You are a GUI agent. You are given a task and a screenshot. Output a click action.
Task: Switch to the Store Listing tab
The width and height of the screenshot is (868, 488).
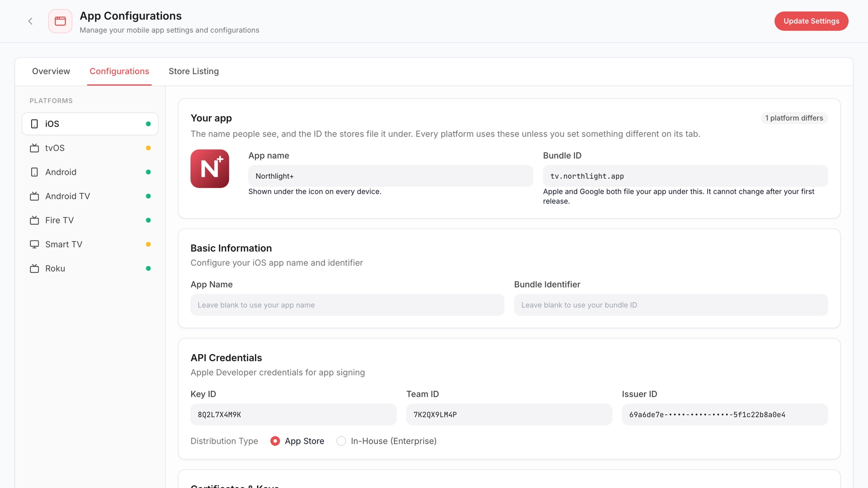click(193, 71)
